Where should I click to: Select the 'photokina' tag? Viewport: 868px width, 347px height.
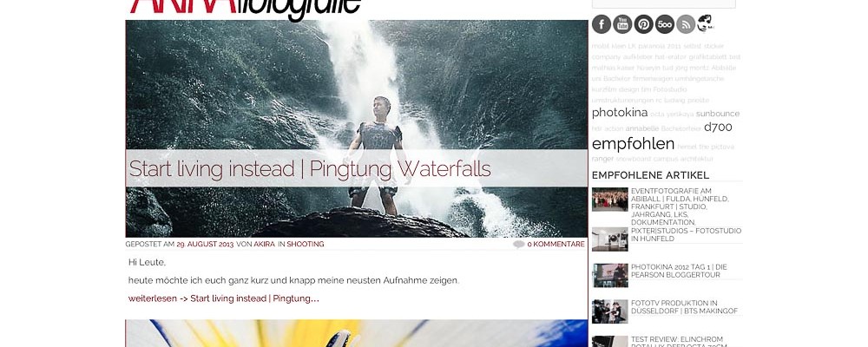coord(620,113)
